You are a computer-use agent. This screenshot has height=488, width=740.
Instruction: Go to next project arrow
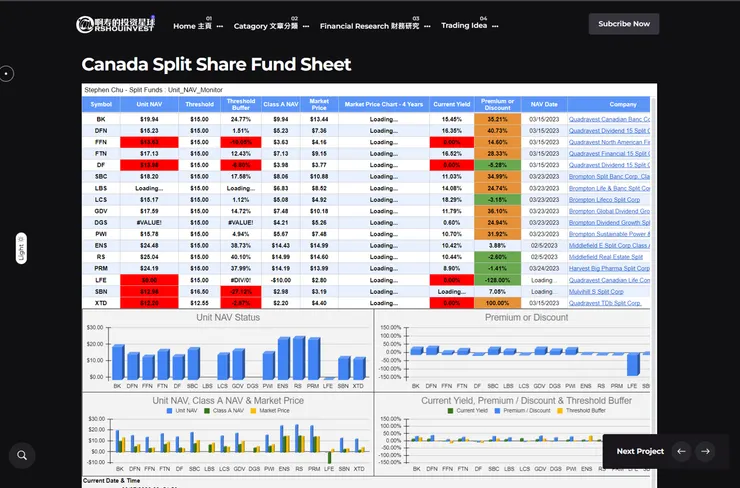coord(705,451)
